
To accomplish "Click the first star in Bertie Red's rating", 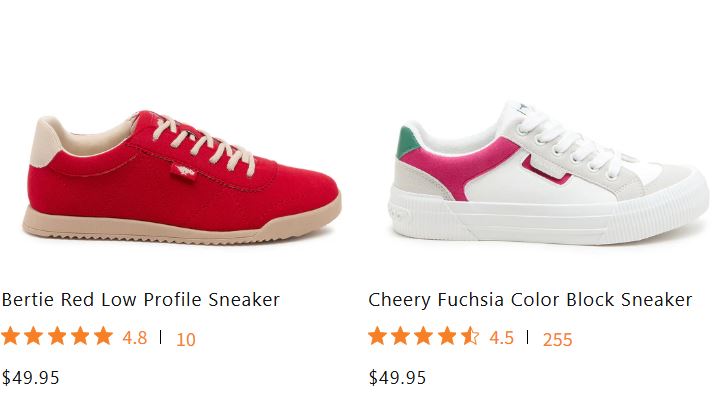I will click(x=11, y=337).
